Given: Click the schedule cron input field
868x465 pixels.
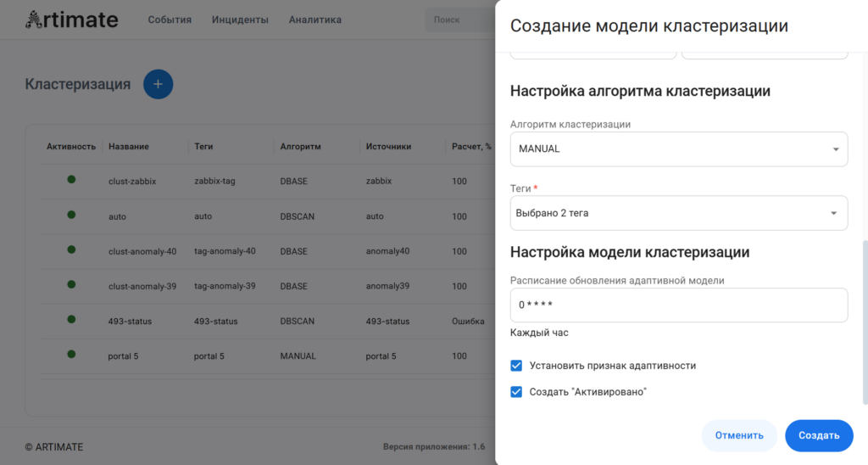Looking at the screenshot, I should click(x=679, y=305).
